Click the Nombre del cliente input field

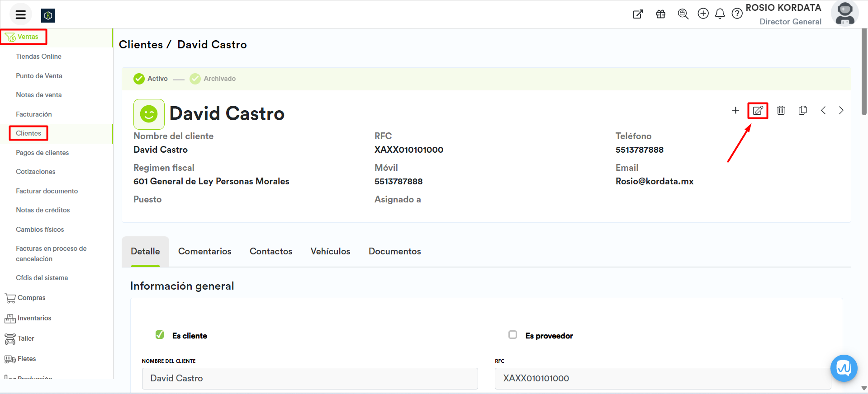click(x=309, y=378)
